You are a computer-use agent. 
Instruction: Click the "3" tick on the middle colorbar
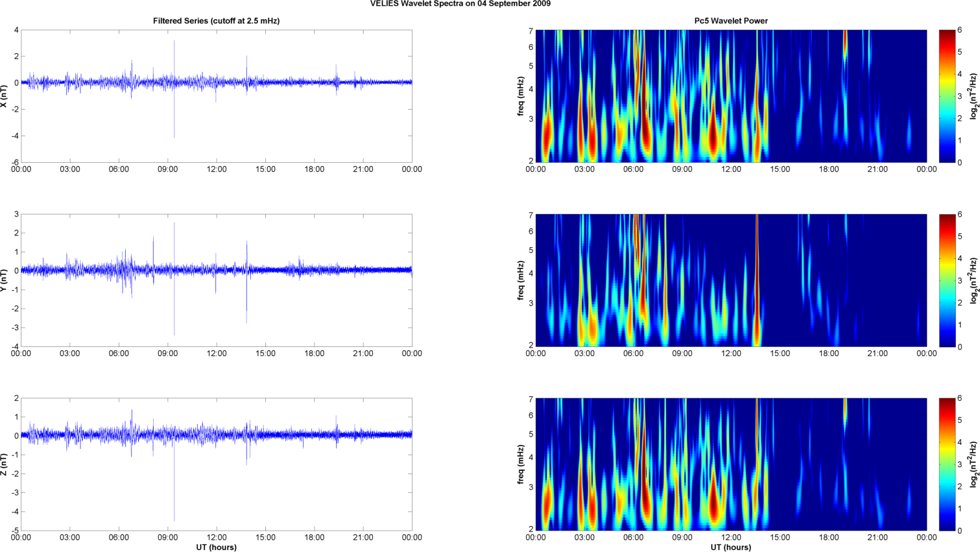[x=960, y=281]
